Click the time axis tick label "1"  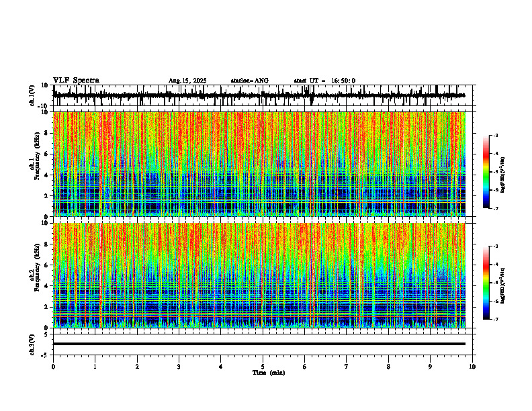[95, 367]
